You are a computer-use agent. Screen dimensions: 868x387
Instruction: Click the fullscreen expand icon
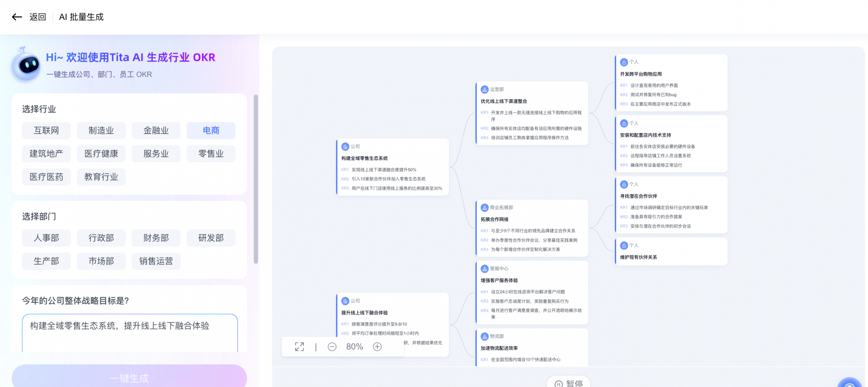(x=299, y=347)
